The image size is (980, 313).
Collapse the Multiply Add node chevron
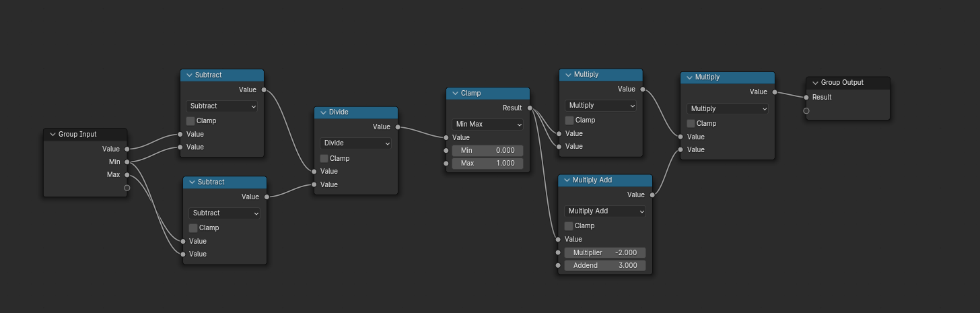tap(567, 180)
